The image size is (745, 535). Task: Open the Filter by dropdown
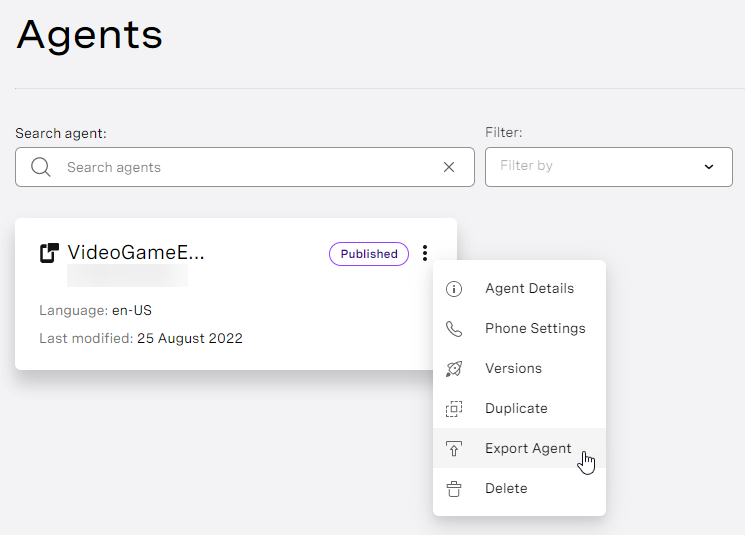click(609, 167)
